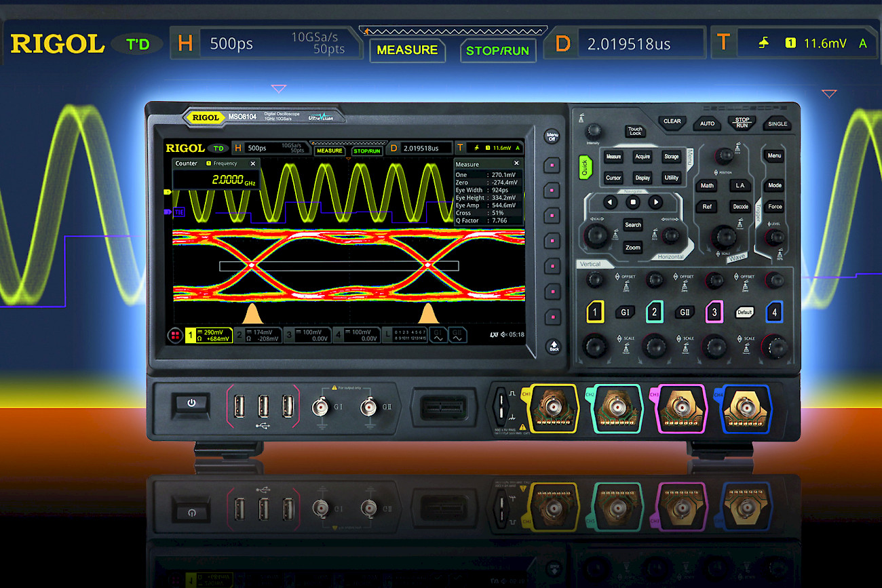
Task: Toggle channel 3 with the pink 3 key
Action: click(x=714, y=312)
